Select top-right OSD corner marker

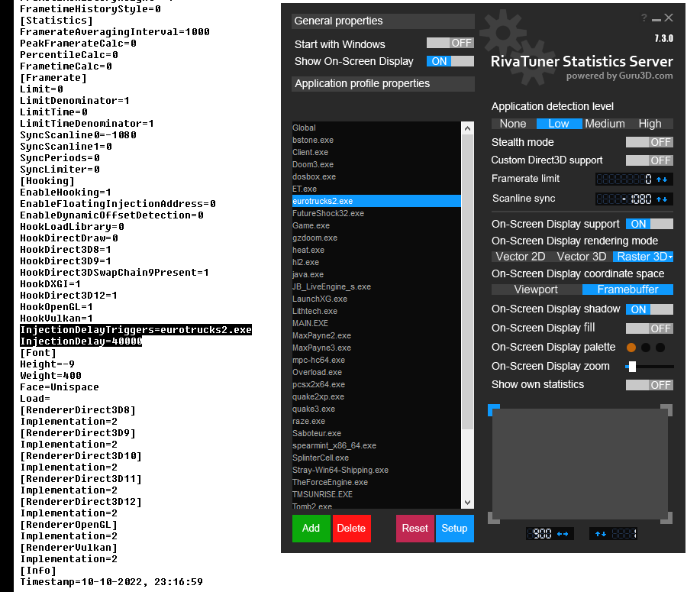tap(666, 410)
